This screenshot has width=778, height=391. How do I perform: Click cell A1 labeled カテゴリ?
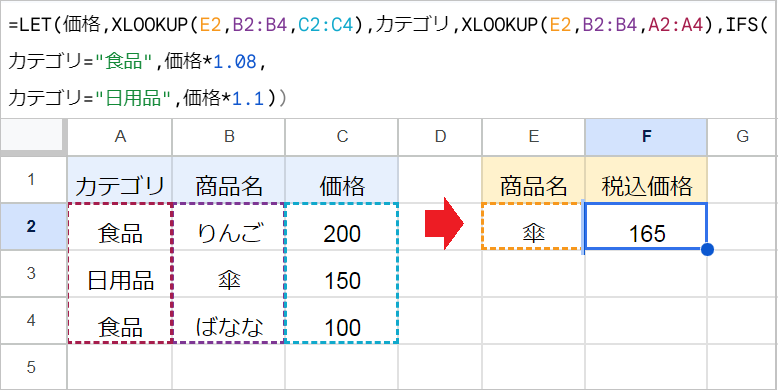(120, 180)
